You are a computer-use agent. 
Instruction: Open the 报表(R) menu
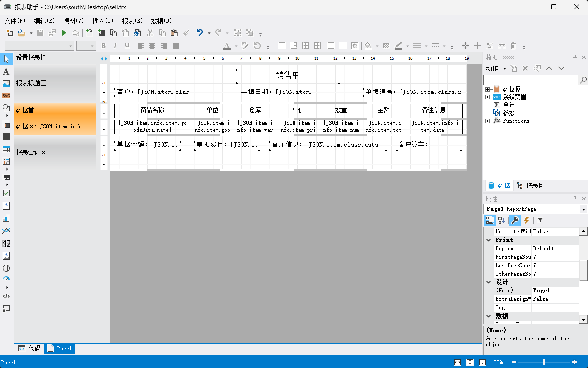132,21
